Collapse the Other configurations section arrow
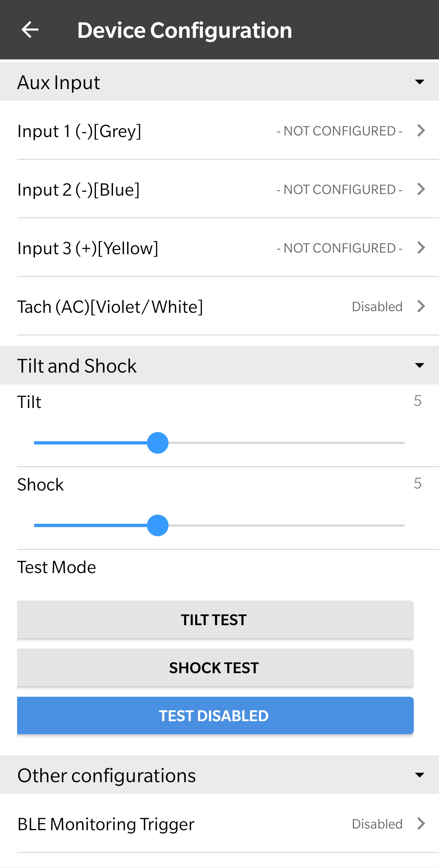 point(419,775)
